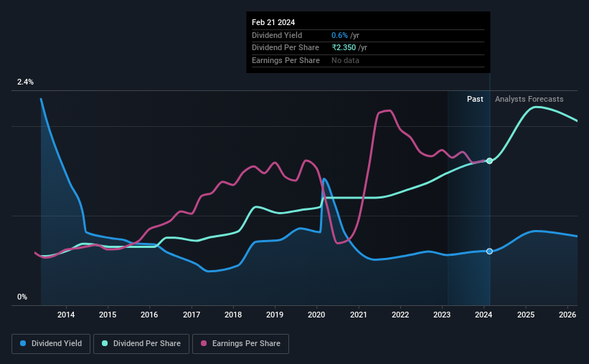Click the 2017 x-axis year label
This screenshot has height=364, width=589.
click(x=192, y=315)
